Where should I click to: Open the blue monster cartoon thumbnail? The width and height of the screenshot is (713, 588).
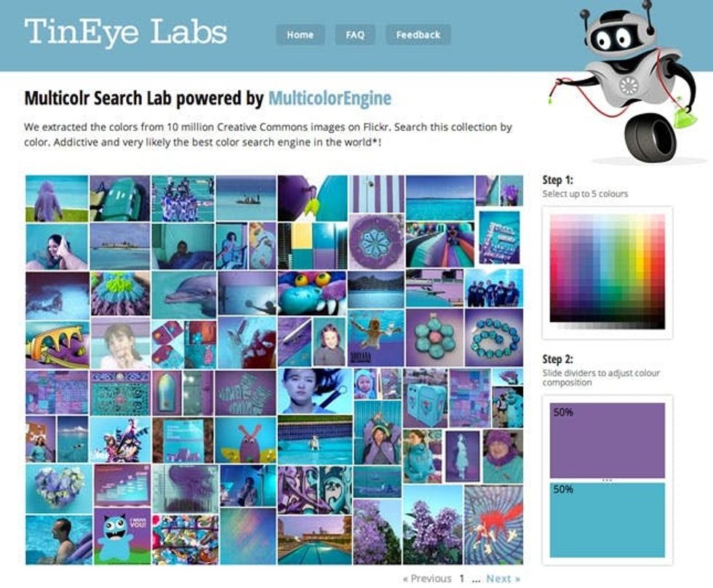tap(122, 536)
